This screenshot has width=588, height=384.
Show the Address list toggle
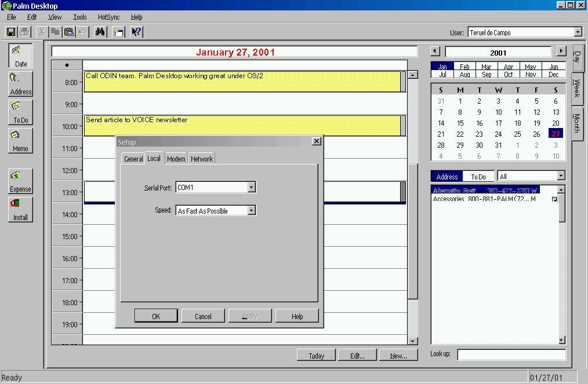[447, 177]
